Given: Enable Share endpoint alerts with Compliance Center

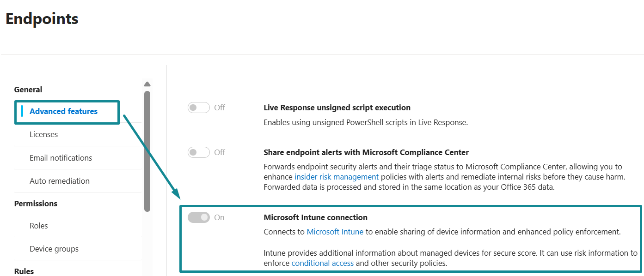Looking at the screenshot, I should tap(198, 152).
